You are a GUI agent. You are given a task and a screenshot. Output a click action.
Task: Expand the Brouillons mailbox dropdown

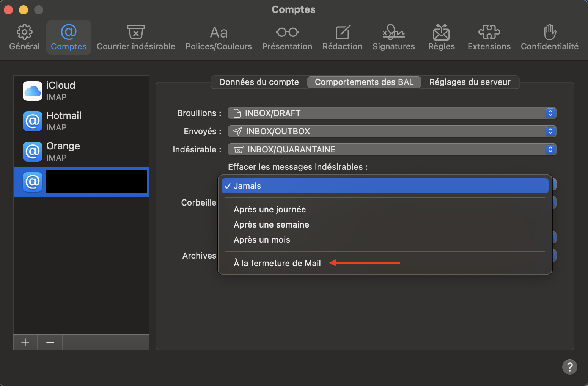click(x=392, y=113)
